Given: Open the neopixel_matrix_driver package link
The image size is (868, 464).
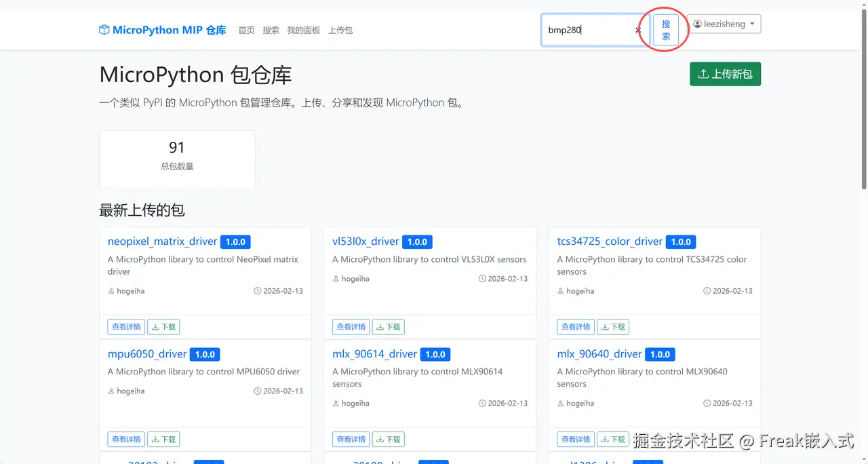Looking at the screenshot, I should 162,241.
